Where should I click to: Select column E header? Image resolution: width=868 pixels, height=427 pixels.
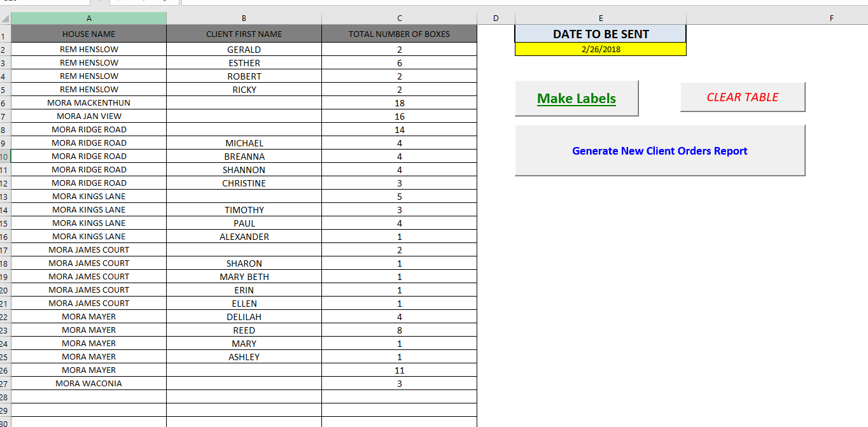pyautogui.click(x=600, y=18)
